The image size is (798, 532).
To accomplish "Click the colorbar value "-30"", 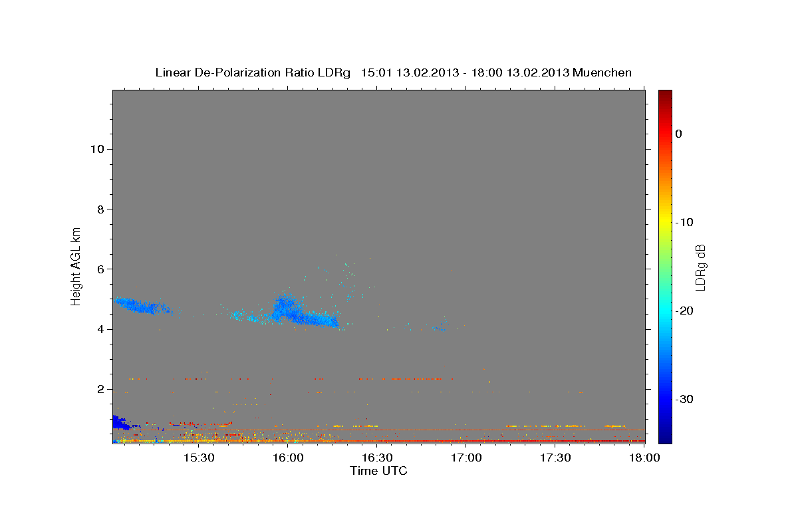I will click(x=685, y=399).
